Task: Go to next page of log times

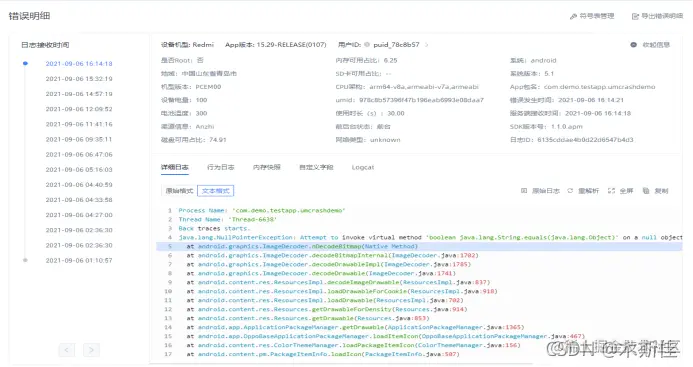Action: click(91, 350)
